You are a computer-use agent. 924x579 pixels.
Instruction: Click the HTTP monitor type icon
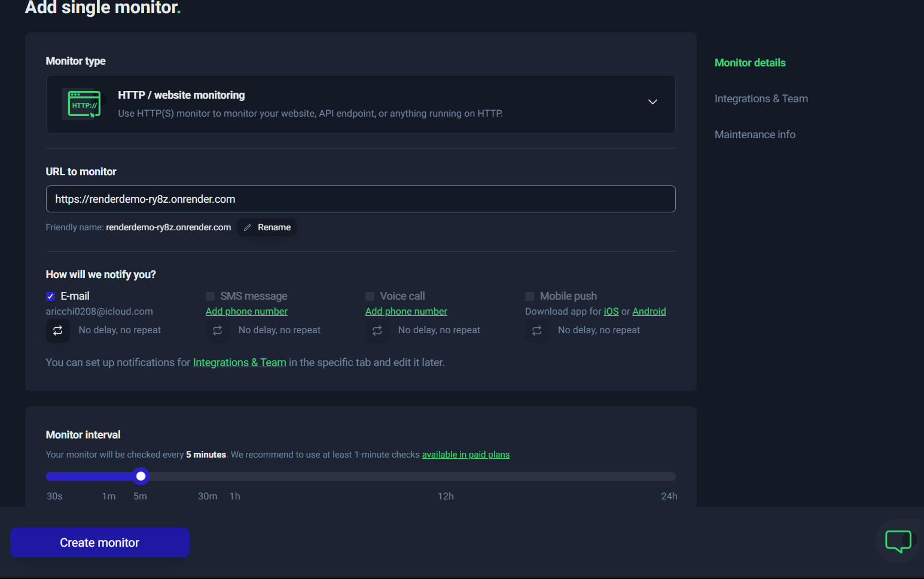84,104
